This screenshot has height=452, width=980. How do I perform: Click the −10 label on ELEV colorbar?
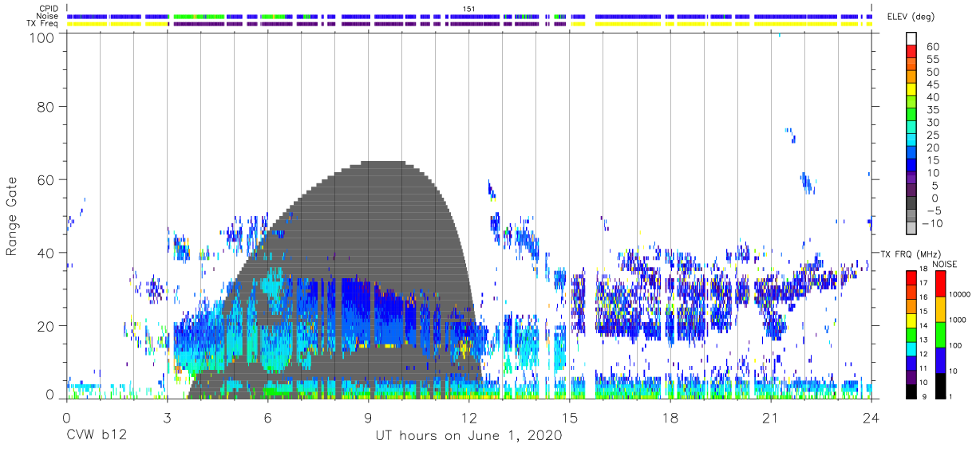pos(933,224)
